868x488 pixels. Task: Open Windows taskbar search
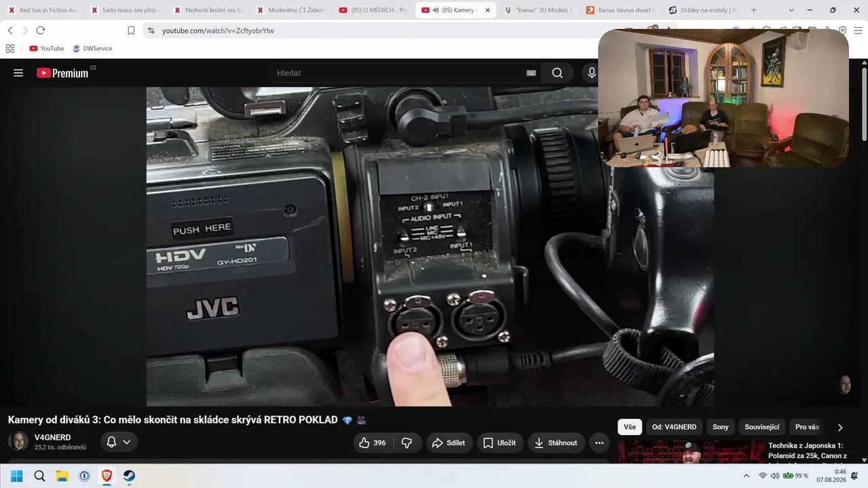(39, 476)
